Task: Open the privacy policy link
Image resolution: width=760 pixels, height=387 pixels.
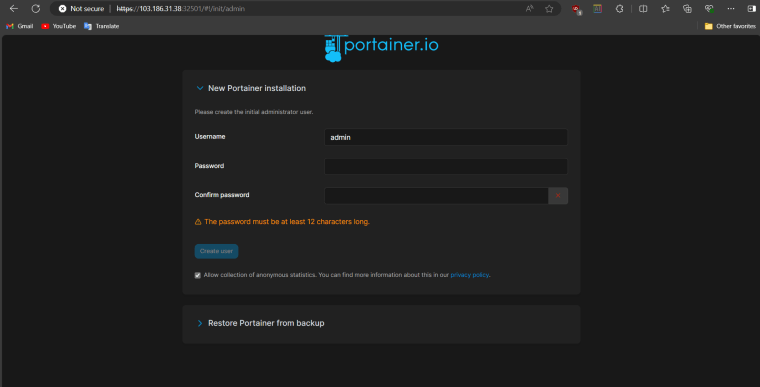Action: tap(470, 275)
